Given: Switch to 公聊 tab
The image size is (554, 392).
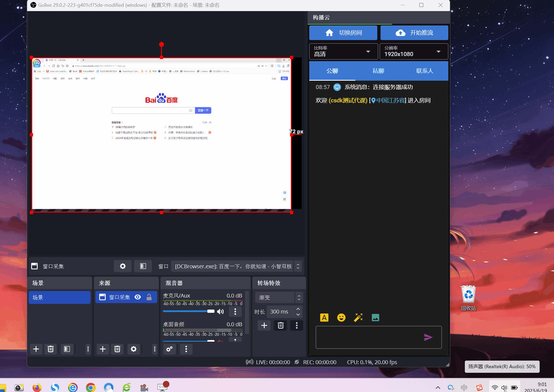Looking at the screenshot, I should click(332, 71).
